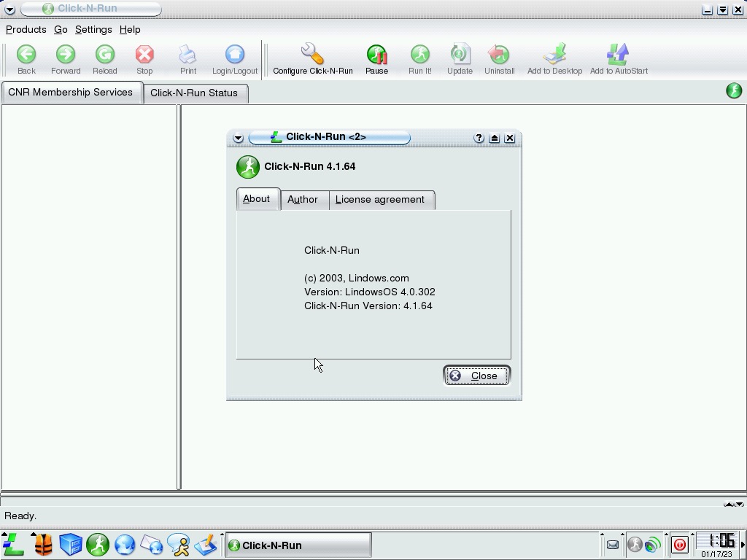Click the dialog's question mark help button
Screen dimensions: 747x560
[479, 138]
